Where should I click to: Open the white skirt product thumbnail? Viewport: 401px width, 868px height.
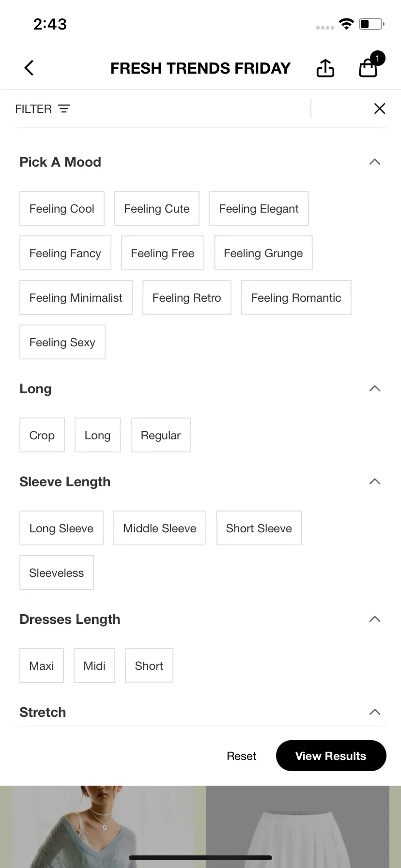coord(298,827)
